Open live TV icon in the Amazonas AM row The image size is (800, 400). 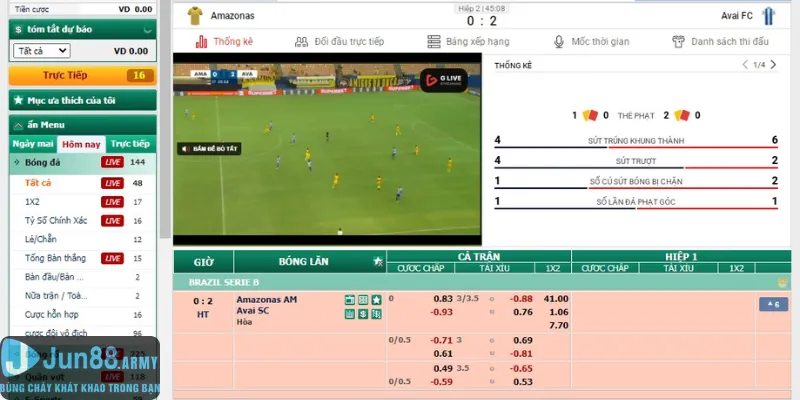tap(349, 299)
